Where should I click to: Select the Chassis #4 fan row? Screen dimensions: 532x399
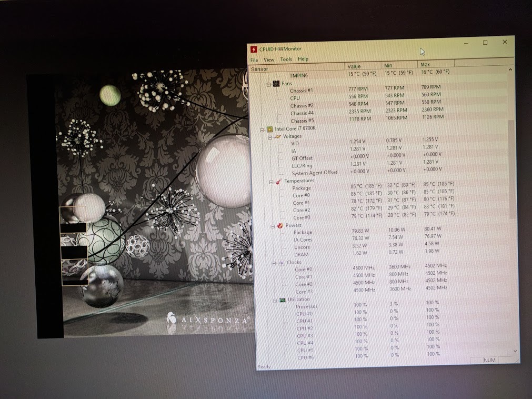[x=379, y=112]
